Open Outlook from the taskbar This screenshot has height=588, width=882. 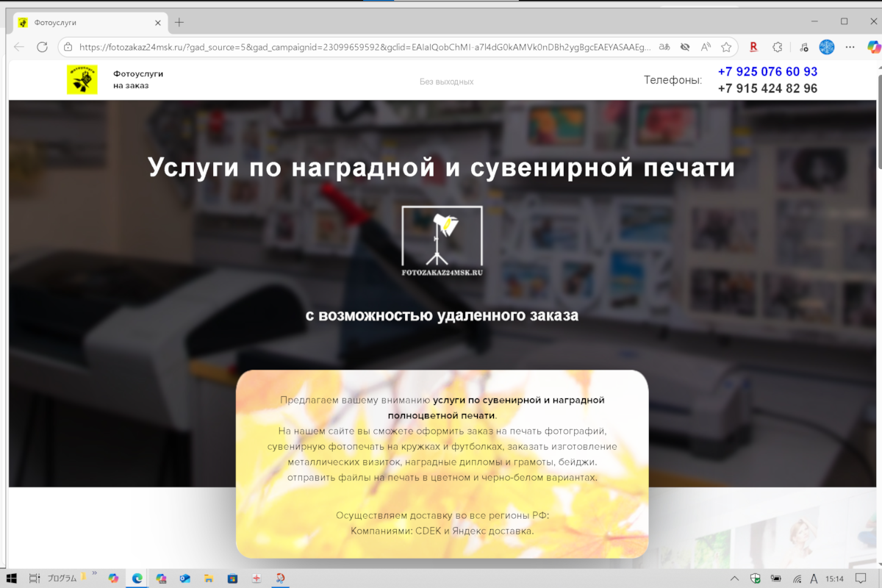[x=184, y=578]
